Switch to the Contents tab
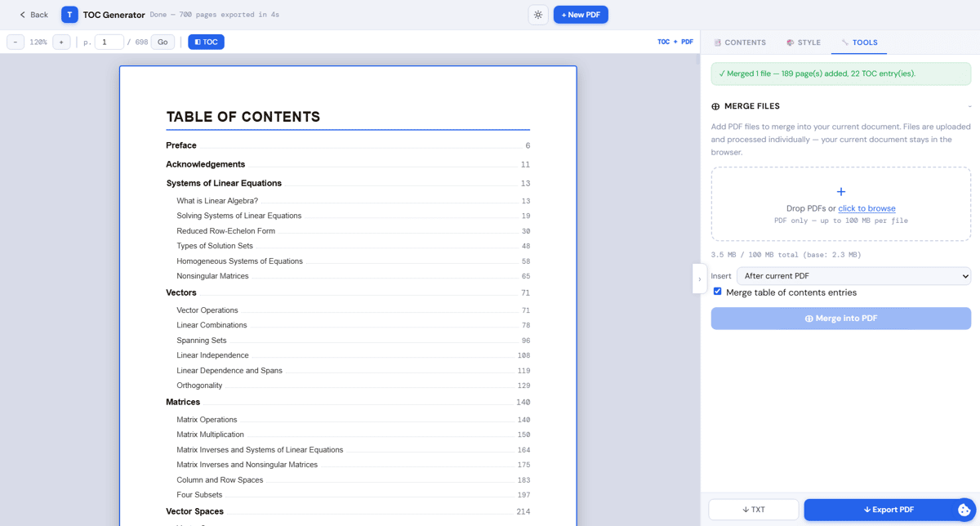This screenshot has height=526, width=980. click(740, 42)
